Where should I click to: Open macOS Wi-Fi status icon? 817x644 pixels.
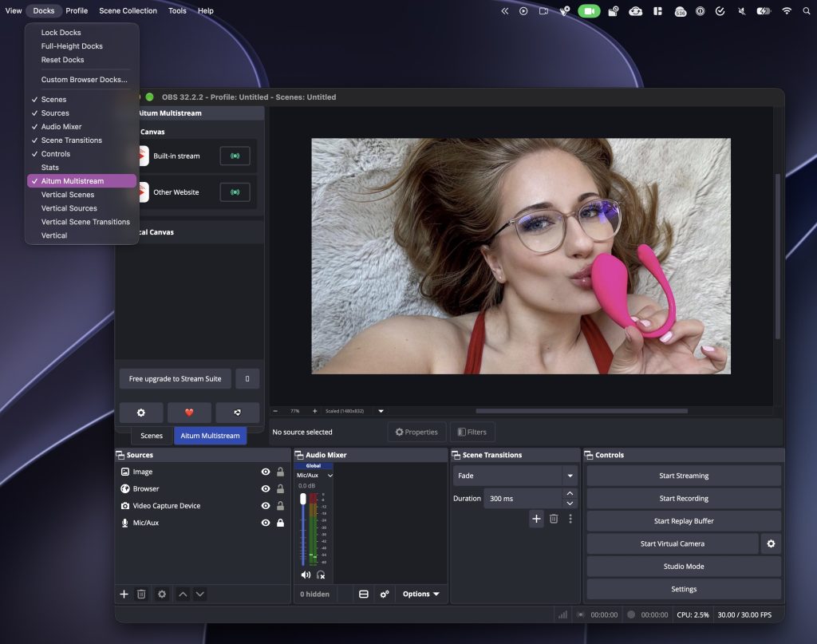(x=787, y=11)
